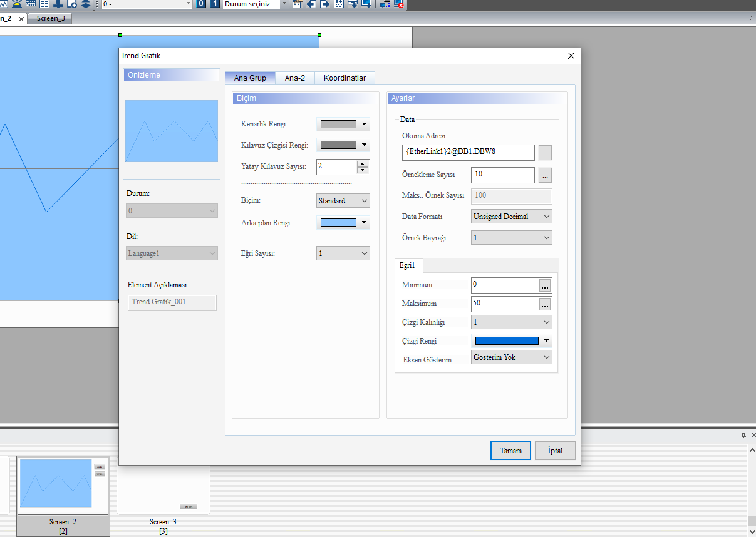Click the right arrow toolbar icon

pos(324,4)
